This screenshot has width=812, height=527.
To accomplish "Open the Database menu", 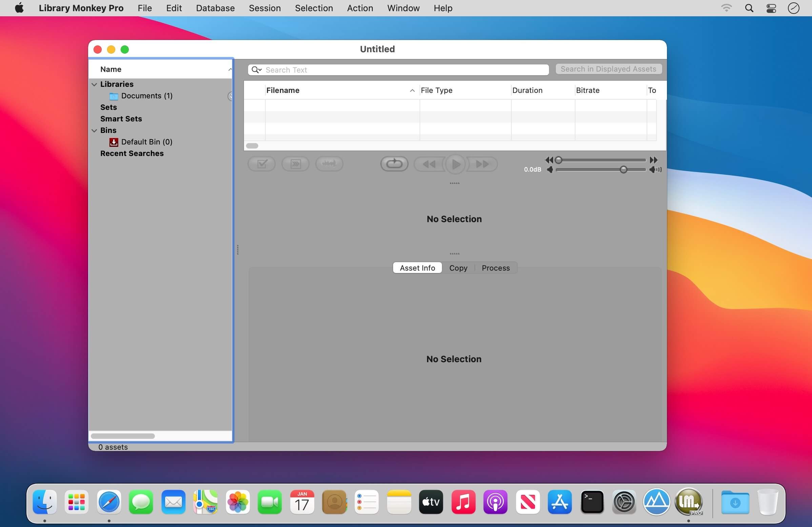I will click(215, 8).
